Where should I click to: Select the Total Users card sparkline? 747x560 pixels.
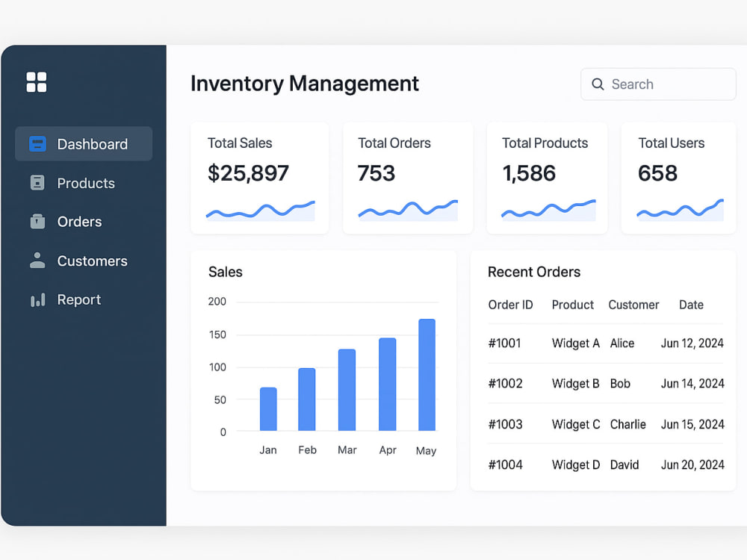[x=681, y=210]
